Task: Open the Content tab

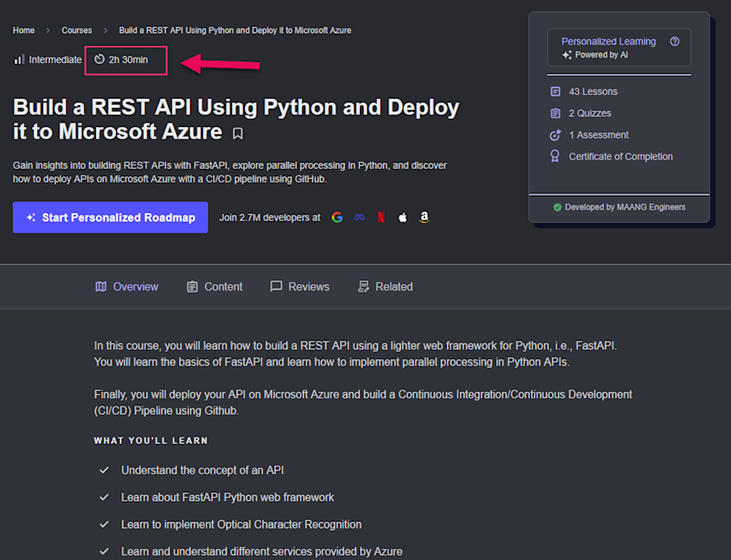Action: 215,287
